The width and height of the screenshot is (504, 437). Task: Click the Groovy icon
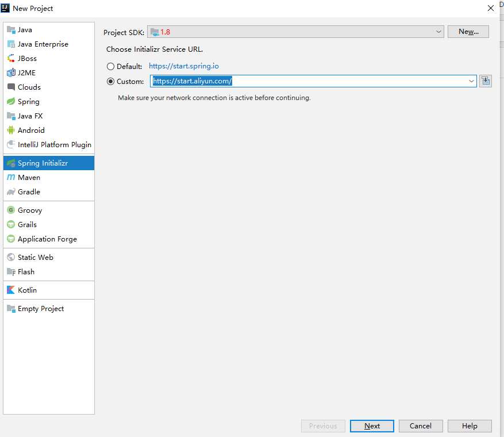pyautogui.click(x=11, y=210)
